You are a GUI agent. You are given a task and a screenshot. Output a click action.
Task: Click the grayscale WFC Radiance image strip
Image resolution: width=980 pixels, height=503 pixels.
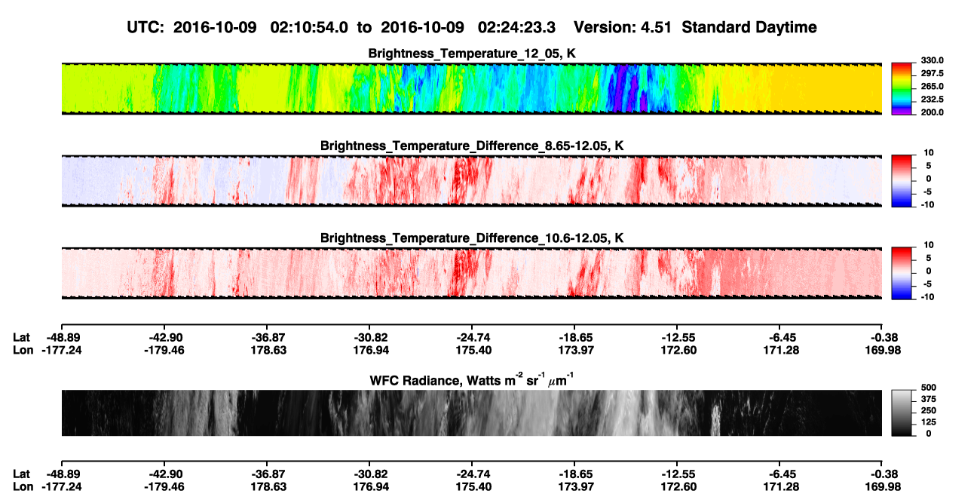click(x=472, y=413)
